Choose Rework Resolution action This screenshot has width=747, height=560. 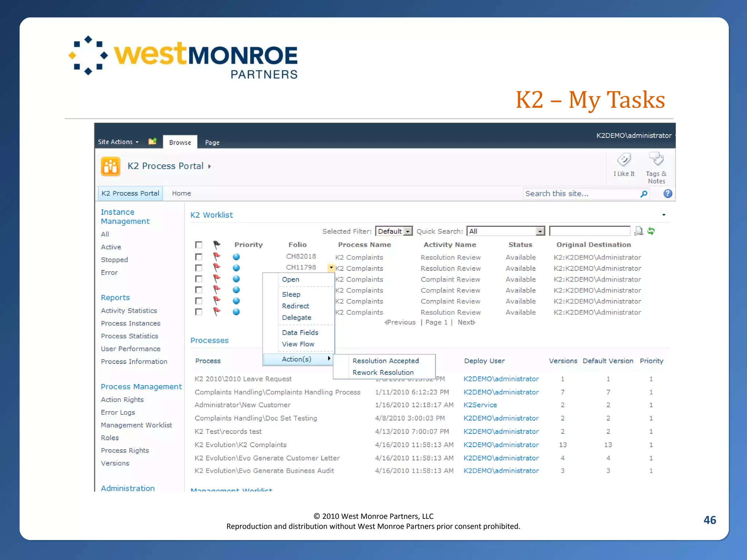pyautogui.click(x=383, y=372)
